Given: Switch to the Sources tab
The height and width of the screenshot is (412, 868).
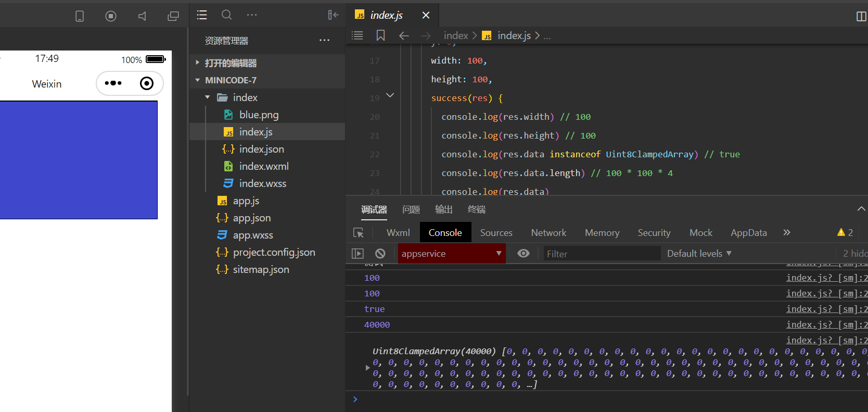Looking at the screenshot, I should (x=496, y=233).
